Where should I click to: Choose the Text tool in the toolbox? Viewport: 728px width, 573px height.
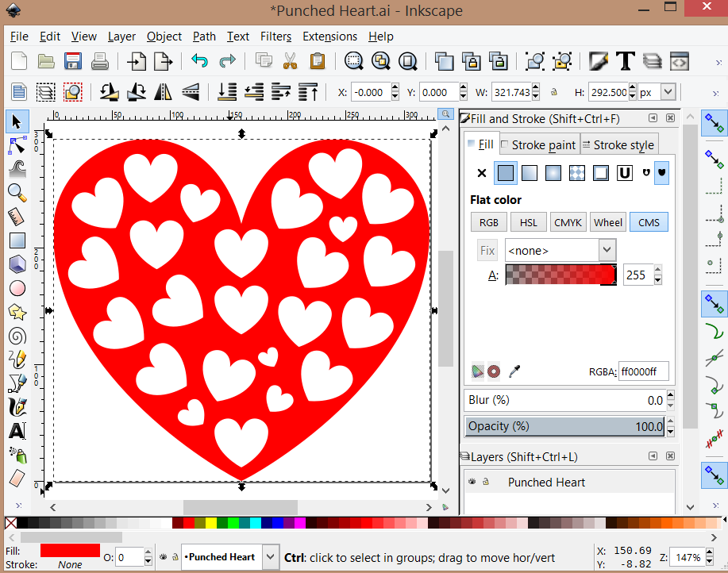coord(17,431)
